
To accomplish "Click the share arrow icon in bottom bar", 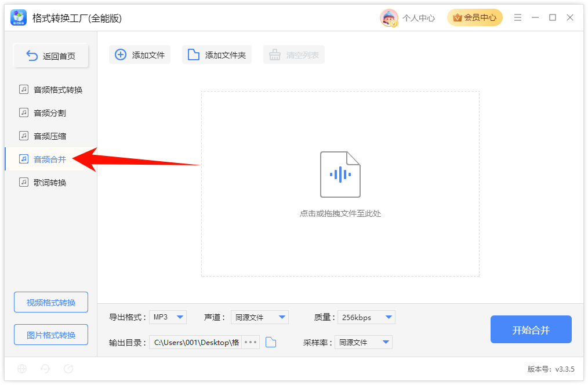I will click(x=68, y=369).
